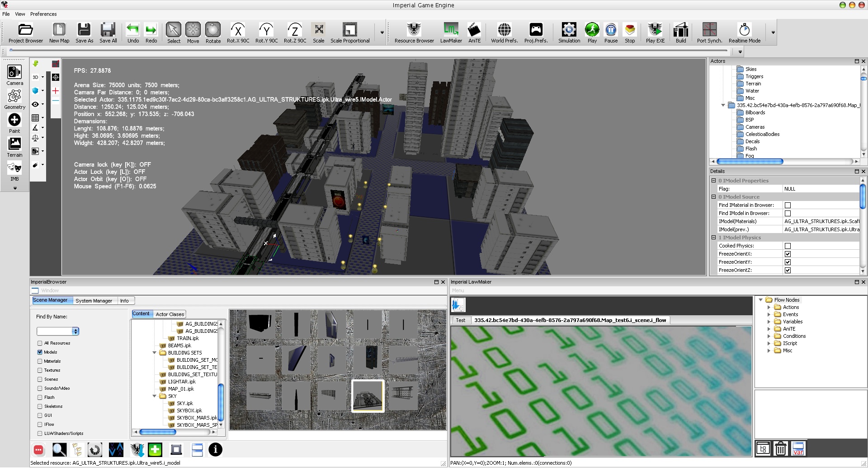Activate the Scale Proportional tool
The height and width of the screenshot is (476, 868).
(349, 33)
